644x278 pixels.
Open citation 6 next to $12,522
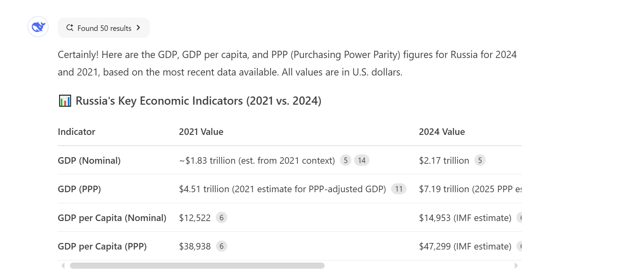221,218
